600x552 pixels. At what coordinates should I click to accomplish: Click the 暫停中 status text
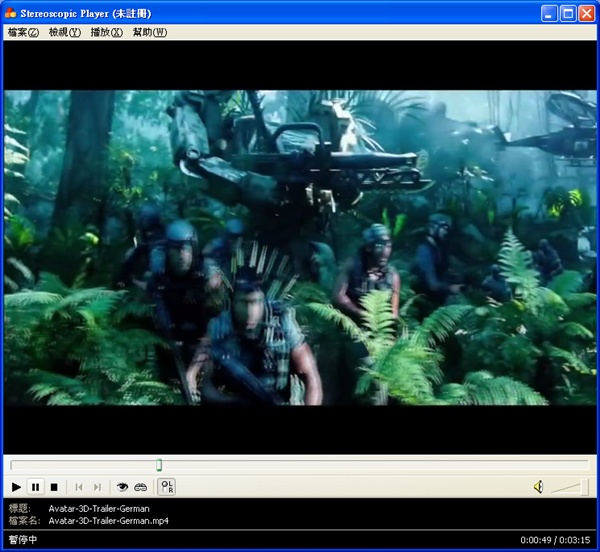(23, 539)
